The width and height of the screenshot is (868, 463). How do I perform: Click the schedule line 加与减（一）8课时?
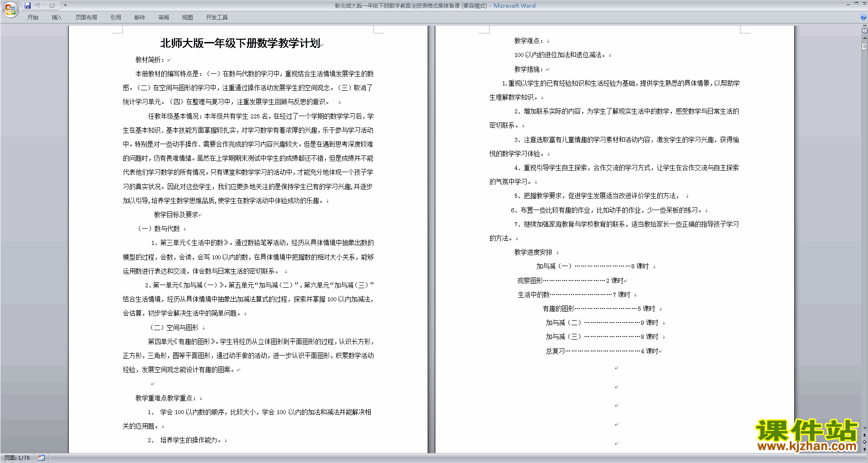(593, 266)
